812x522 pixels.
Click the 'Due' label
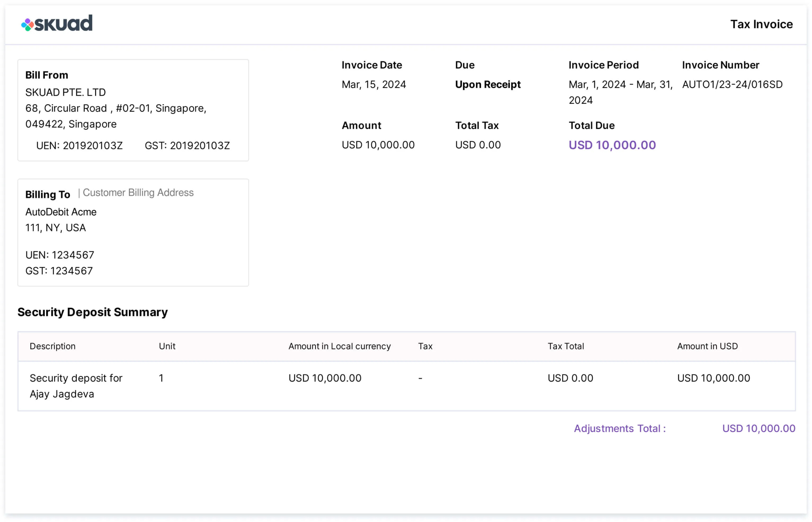(x=465, y=65)
